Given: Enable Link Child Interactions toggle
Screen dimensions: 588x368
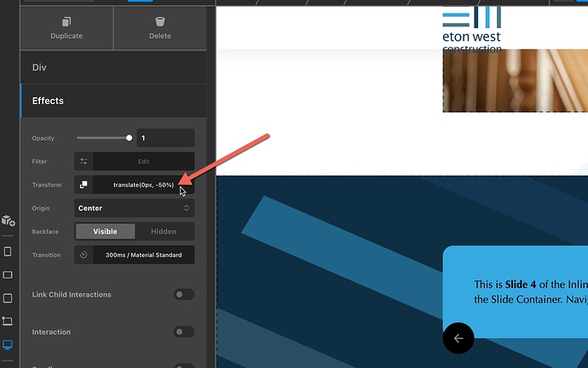Looking at the screenshot, I should point(183,295).
